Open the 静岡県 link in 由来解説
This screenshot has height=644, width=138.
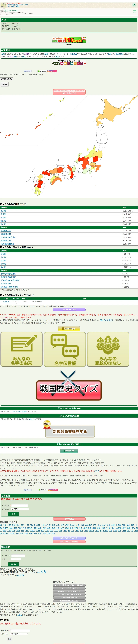26,54
